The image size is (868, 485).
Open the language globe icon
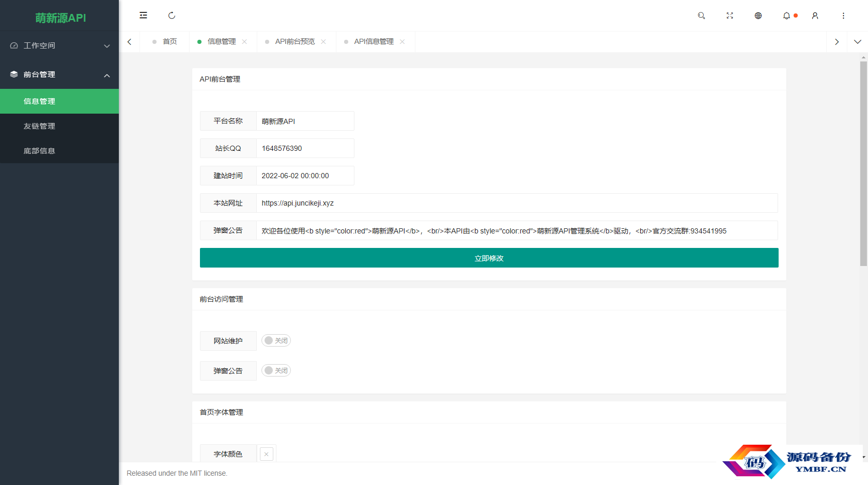[x=758, y=15]
